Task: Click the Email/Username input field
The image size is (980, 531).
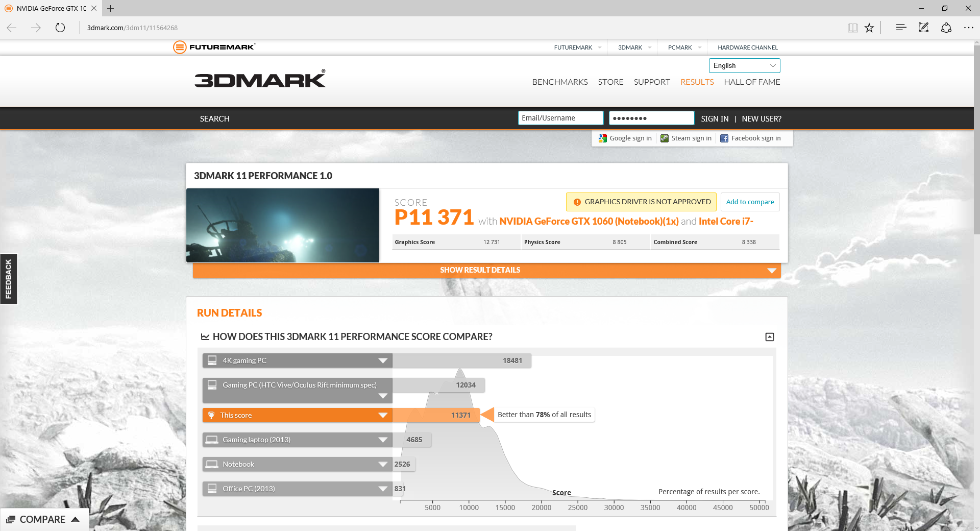Action: click(x=560, y=118)
